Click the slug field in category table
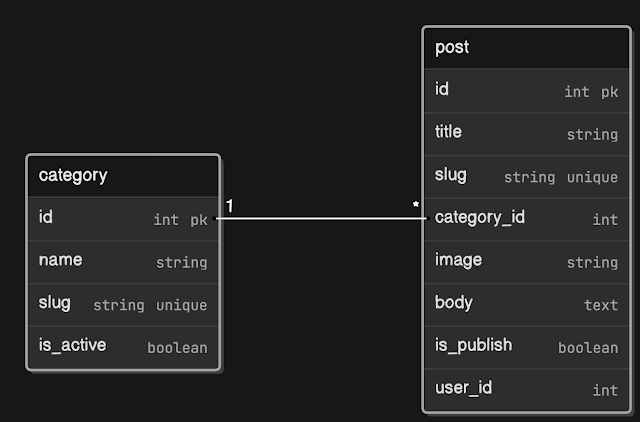Screen dimensions: 640x422 (x=123, y=304)
